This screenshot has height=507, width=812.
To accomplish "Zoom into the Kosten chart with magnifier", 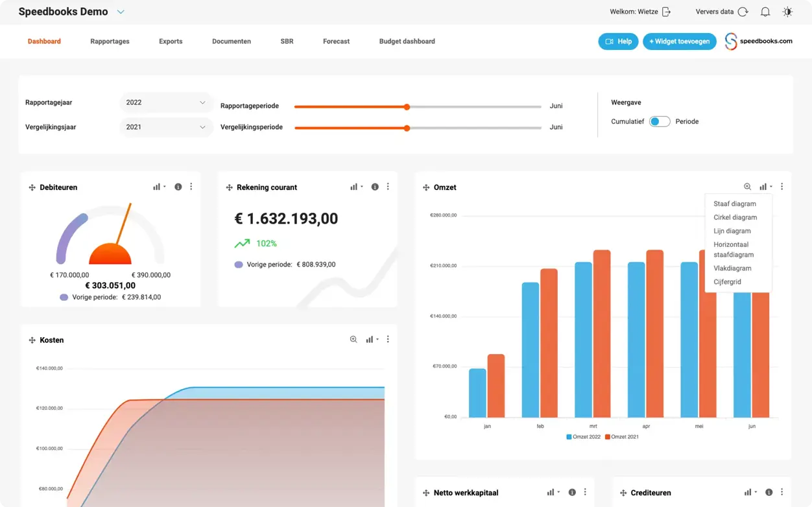I will 353,339.
